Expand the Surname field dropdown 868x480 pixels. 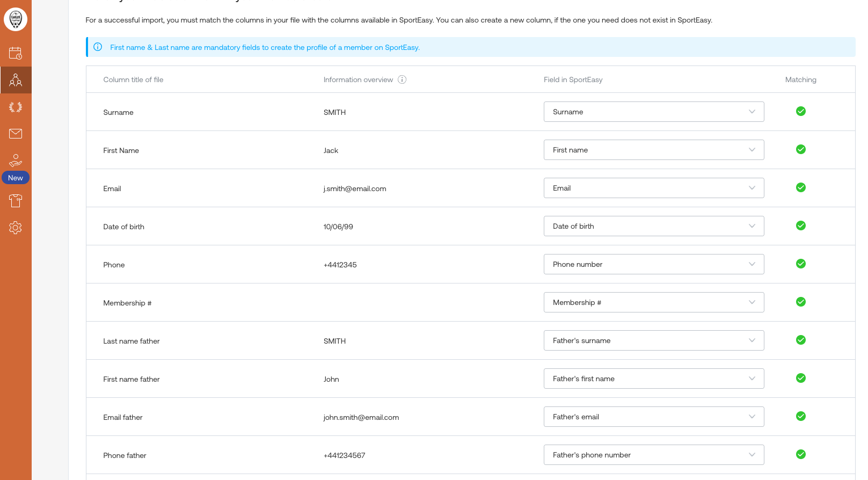[653, 112]
